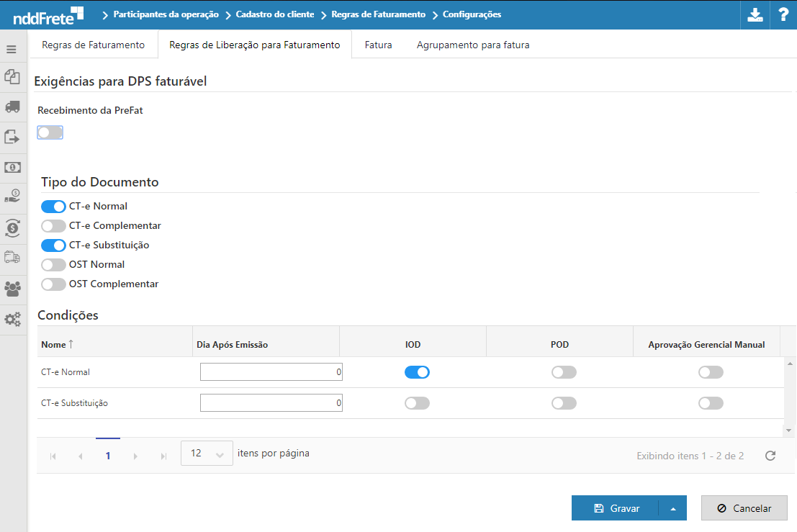The image size is (797, 532).
Task: Open the gears settings icon in the sidebar
Action: coord(12,319)
